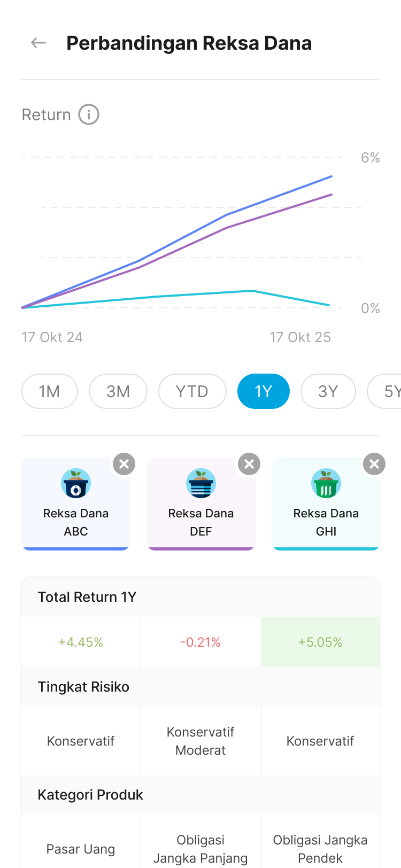Tap the +5.05% highlighted return cell
Screen dimensions: 401x868
(320, 642)
